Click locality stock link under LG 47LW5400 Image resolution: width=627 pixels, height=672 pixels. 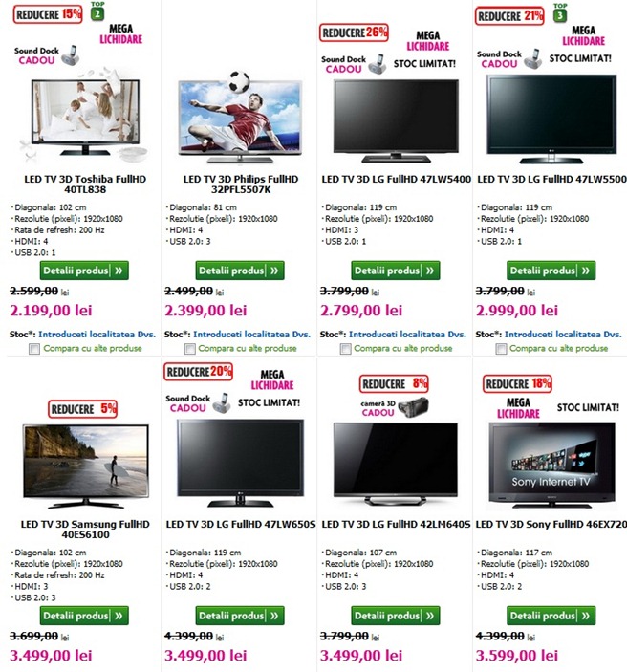point(407,335)
